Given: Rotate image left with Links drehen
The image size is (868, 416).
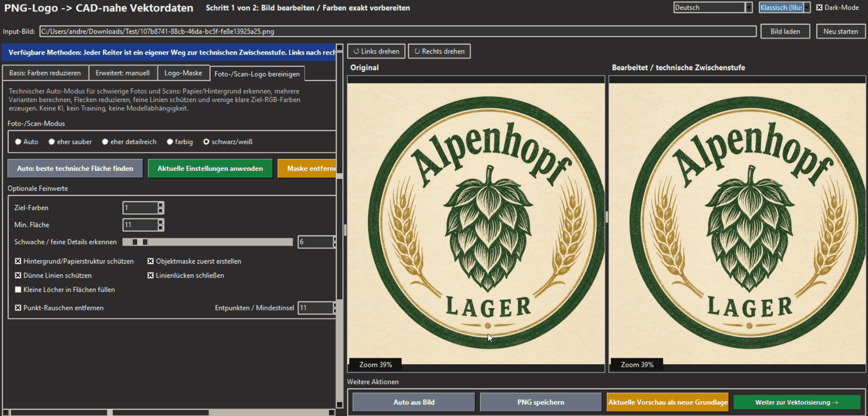Looking at the screenshot, I should pos(376,51).
